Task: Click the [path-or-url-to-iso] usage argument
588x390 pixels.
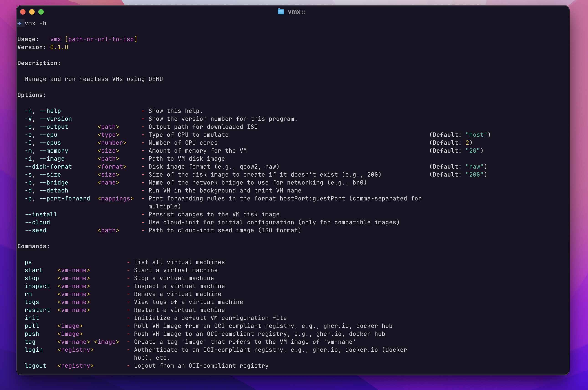Action: (101, 39)
